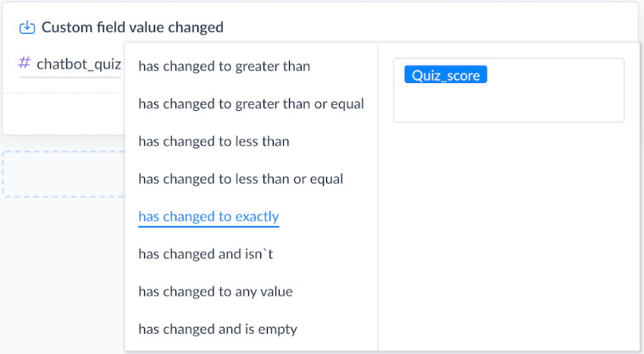Pick has changed to less than
The height and width of the screenshot is (354, 644).
214,141
